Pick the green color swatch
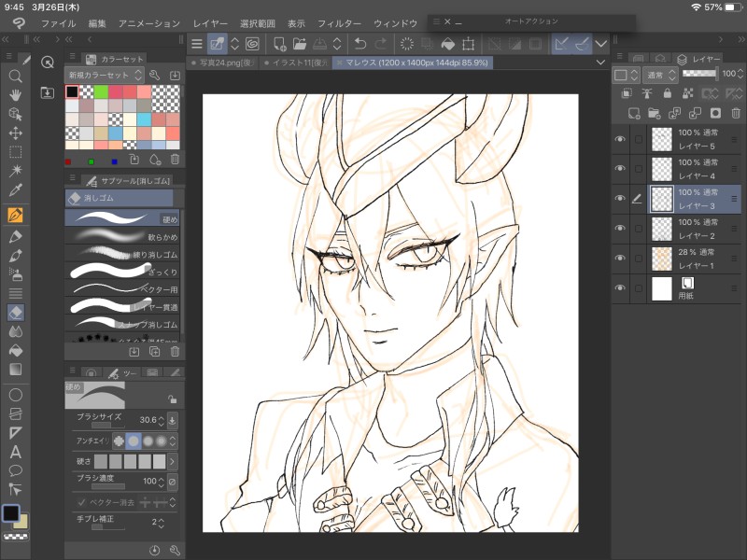Viewport: 747px width, 560px height. [101, 91]
